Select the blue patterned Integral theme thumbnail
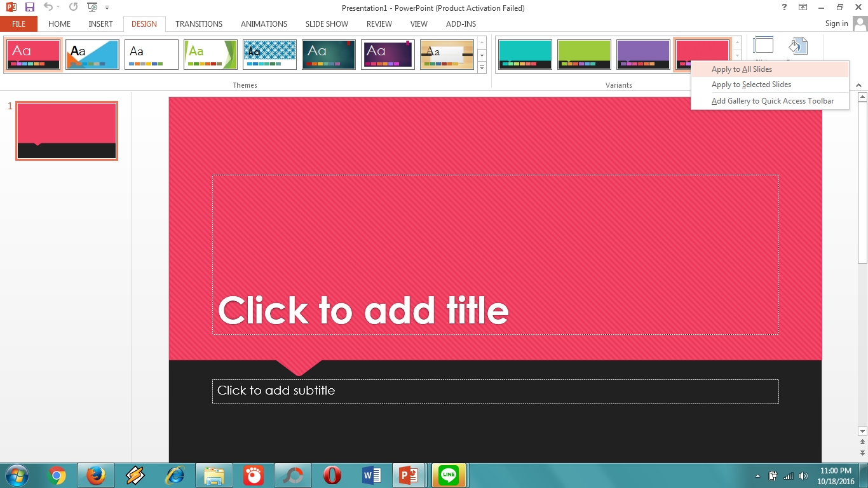The width and height of the screenshot is (868, 488). pyautogui.click(x=269, y=55)
